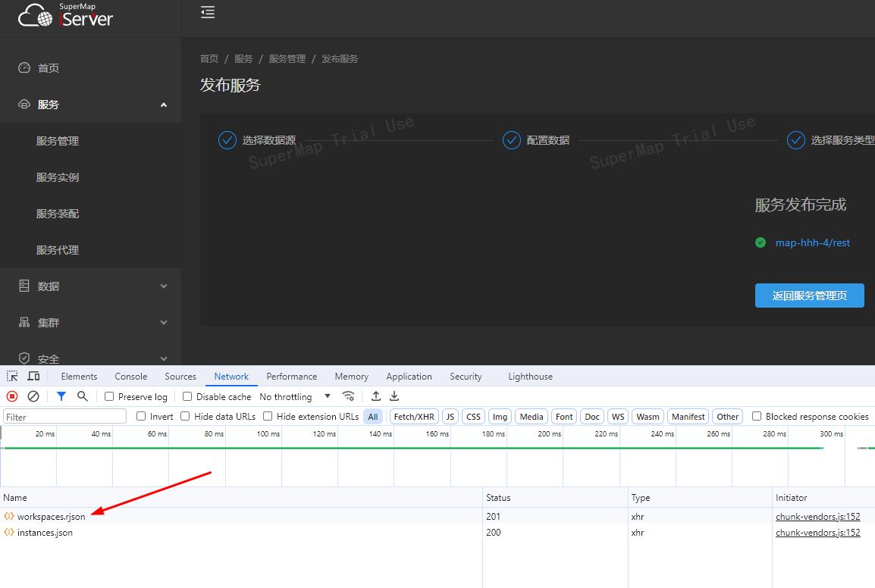Click the 选择数据源 step checkmark icon

coord(227,140)
